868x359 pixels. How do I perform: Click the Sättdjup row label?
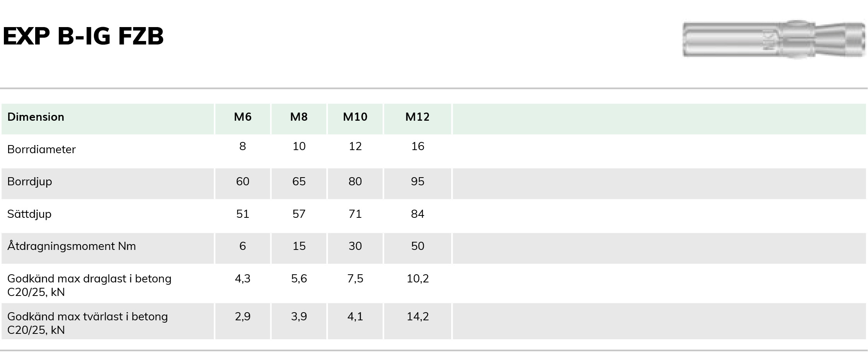29,214
